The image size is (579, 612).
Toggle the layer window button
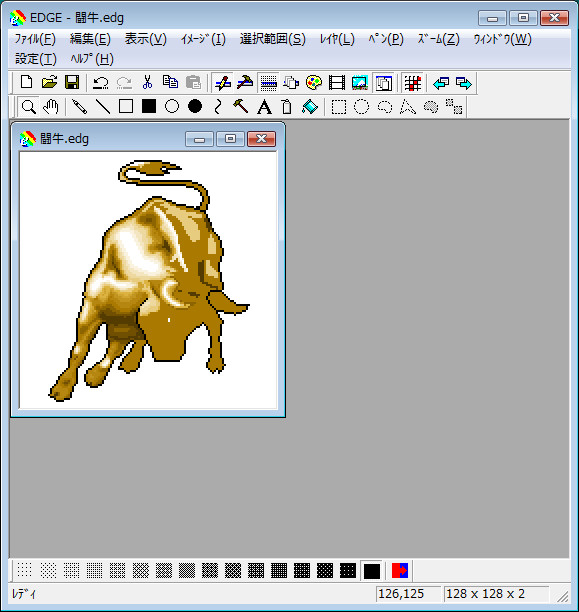point(383,83)
